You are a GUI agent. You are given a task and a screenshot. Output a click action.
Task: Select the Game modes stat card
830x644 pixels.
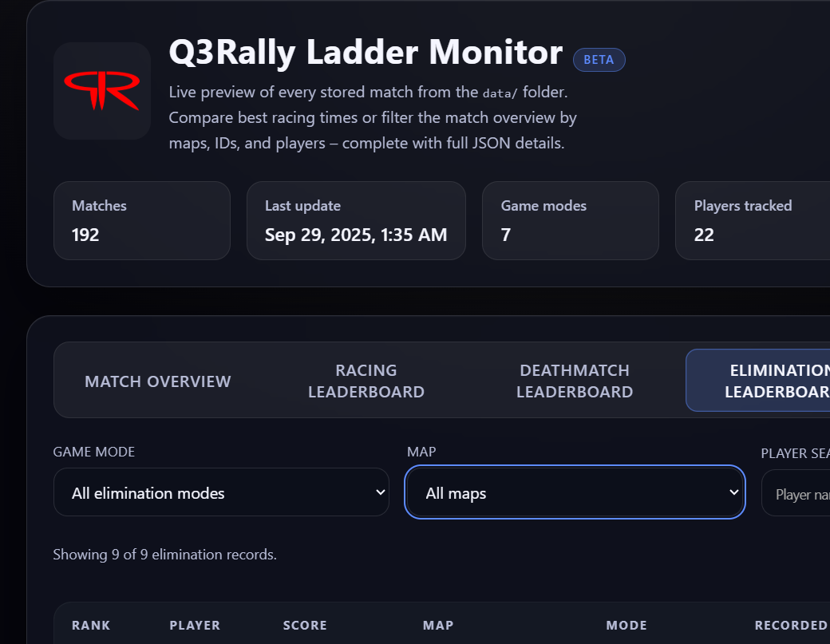tap(570, 220)
